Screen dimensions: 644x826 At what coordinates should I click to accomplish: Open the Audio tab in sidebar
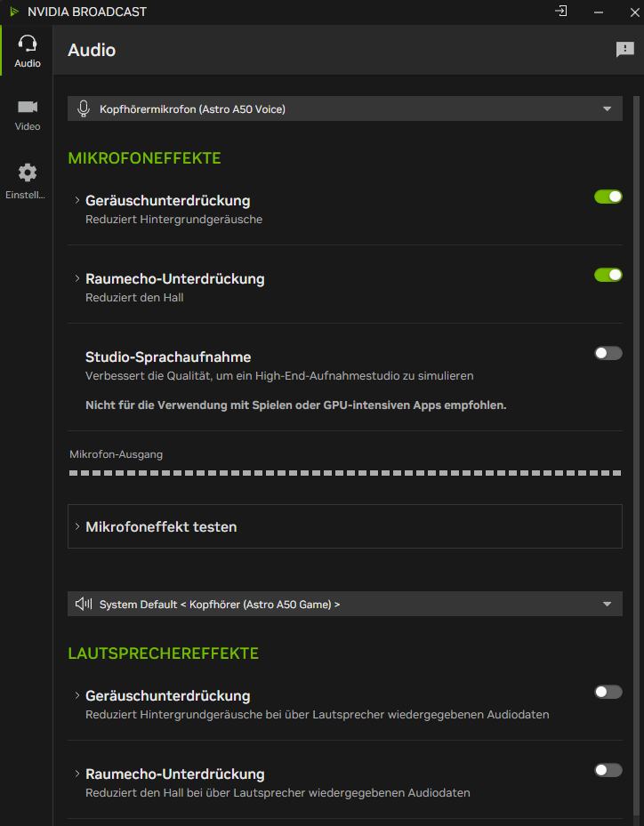pos(27,51)
